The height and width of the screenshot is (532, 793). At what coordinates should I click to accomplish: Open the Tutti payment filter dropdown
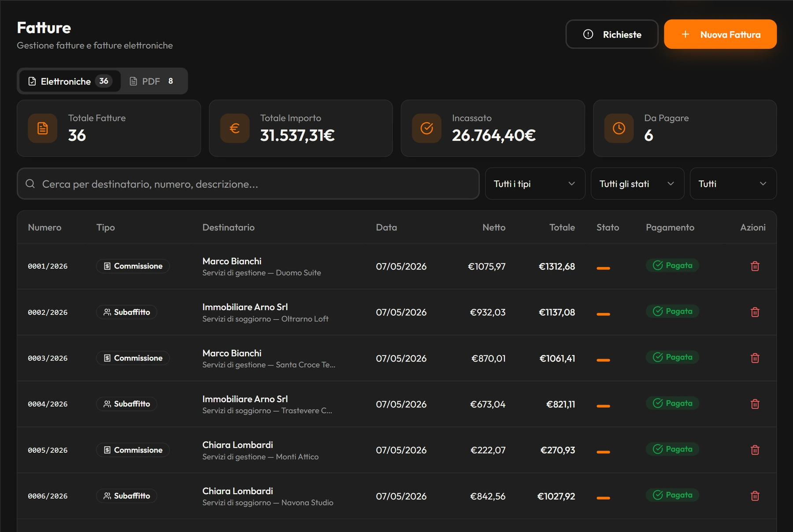(733, 184)
